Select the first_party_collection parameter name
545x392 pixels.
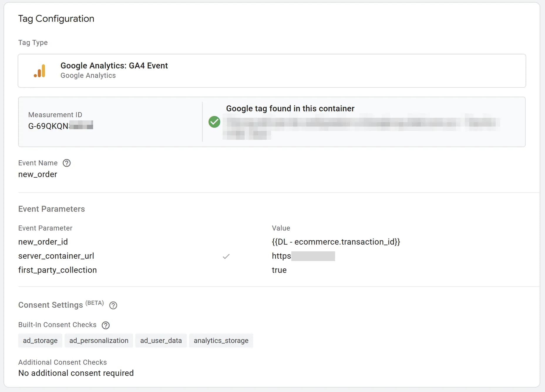click(58, 270)
